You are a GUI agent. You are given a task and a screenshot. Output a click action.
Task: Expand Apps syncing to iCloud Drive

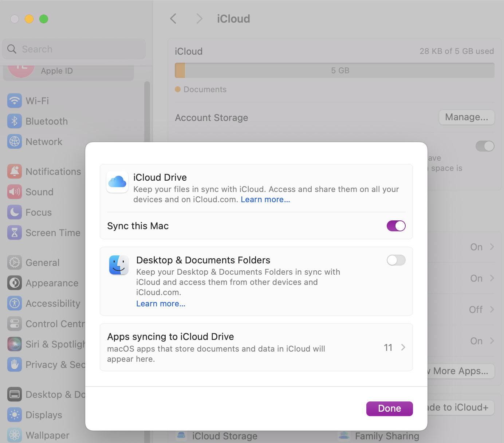pos(403,348)
